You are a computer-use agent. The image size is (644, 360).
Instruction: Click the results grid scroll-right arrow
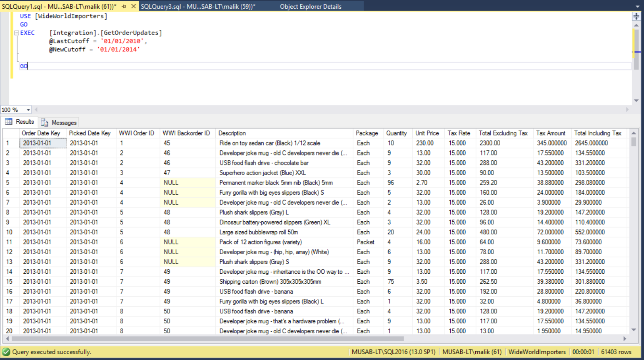(624, 339)
